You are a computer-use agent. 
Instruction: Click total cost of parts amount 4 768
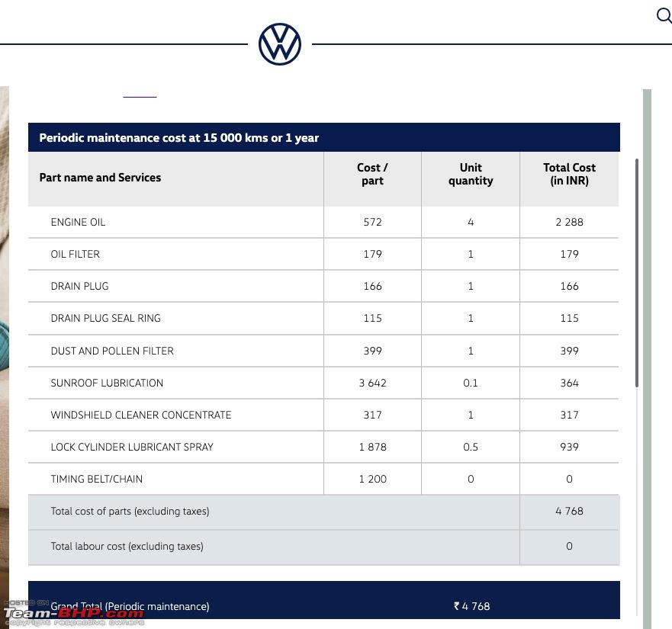point(569,511)
